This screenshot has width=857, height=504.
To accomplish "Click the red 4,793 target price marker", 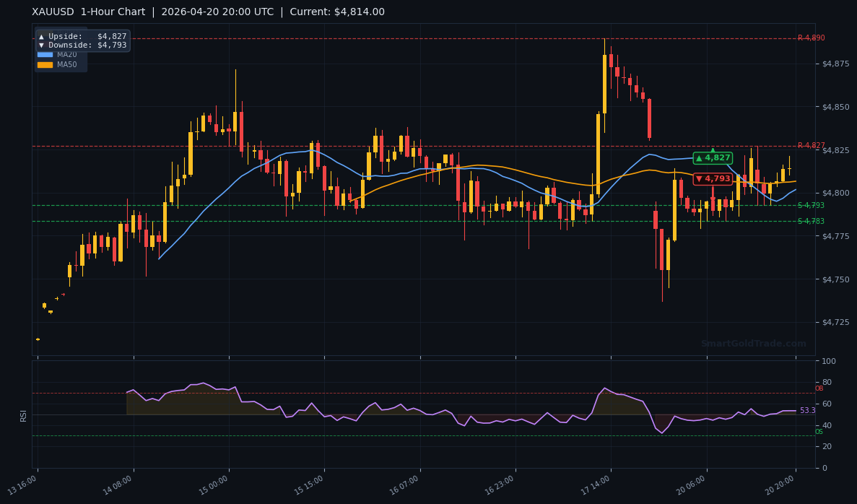I will tap(713, 178).
